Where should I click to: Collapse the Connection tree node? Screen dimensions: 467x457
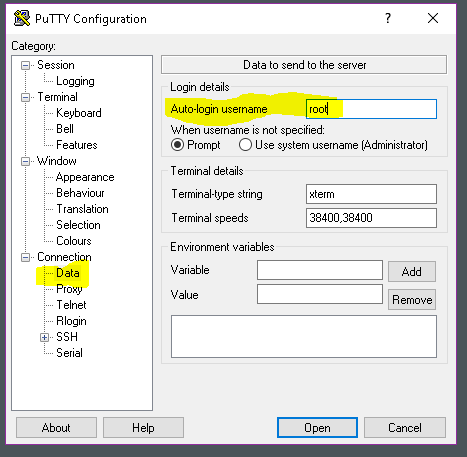point(25,257)
